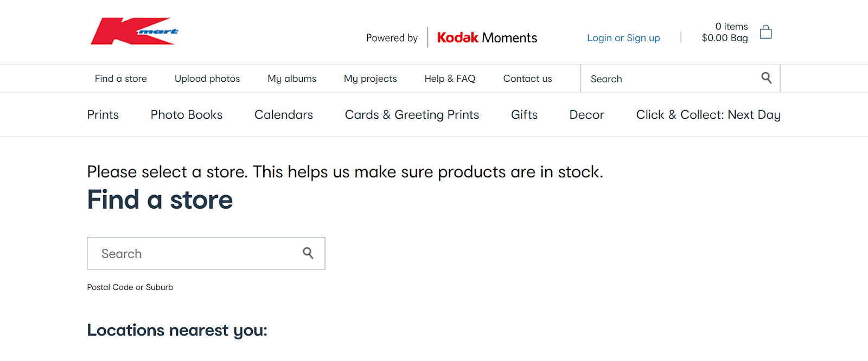Click the Kodak Moments logo

(x=487, y=37)
